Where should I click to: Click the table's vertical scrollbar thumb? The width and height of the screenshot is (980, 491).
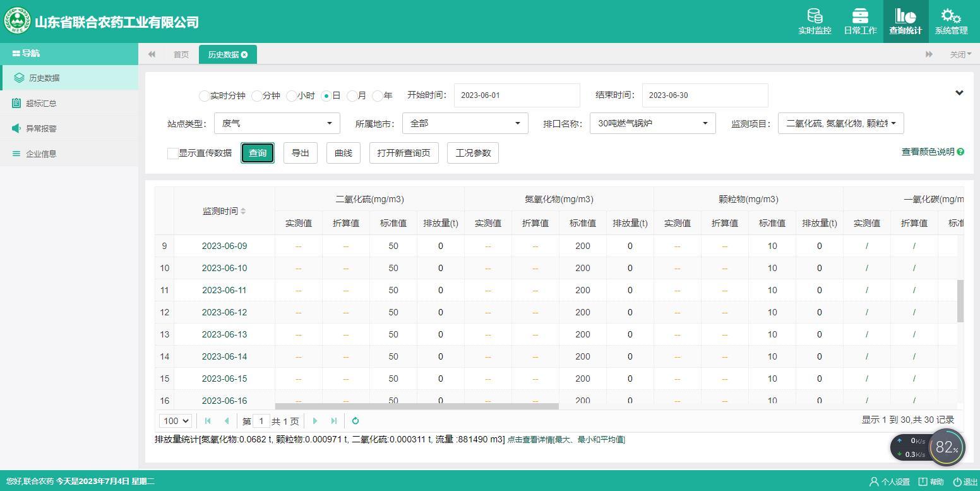[960, 301]
